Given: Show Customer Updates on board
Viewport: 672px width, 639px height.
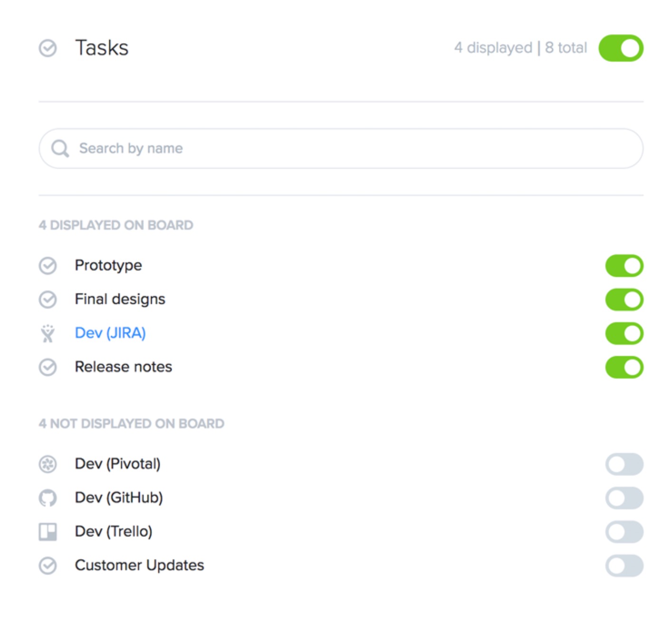Looking at the screenshot, I should [x=624, y=566].
